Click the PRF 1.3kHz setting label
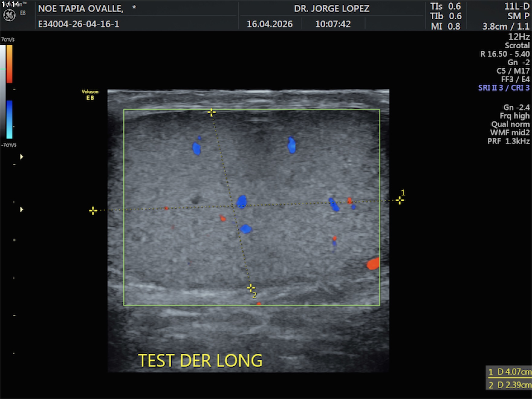 click(508, 141)
